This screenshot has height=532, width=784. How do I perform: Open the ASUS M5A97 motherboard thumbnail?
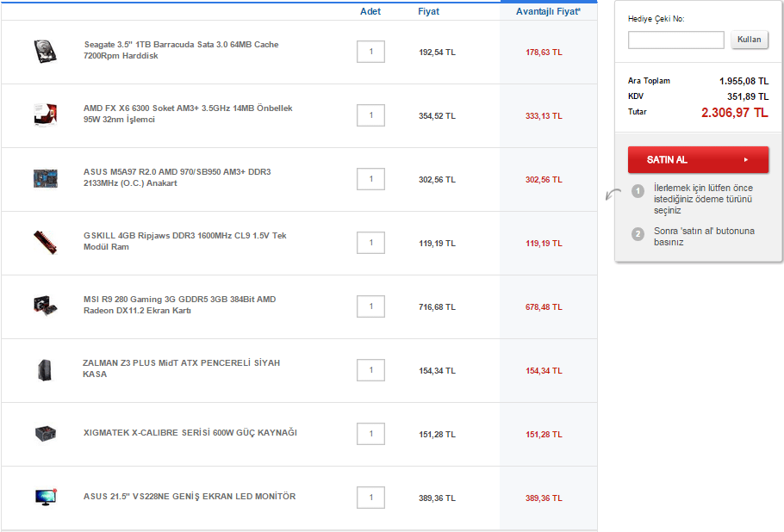pos(45,179)
